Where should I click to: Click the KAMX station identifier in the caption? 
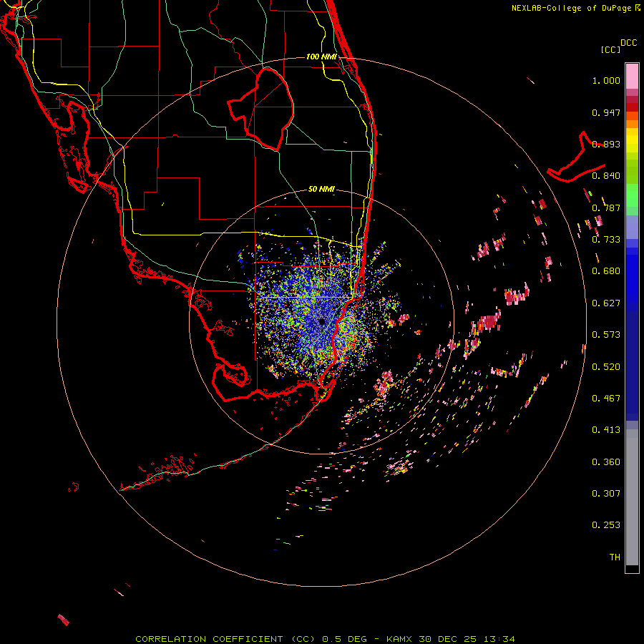pyautogui.click(x=399, y=639)
